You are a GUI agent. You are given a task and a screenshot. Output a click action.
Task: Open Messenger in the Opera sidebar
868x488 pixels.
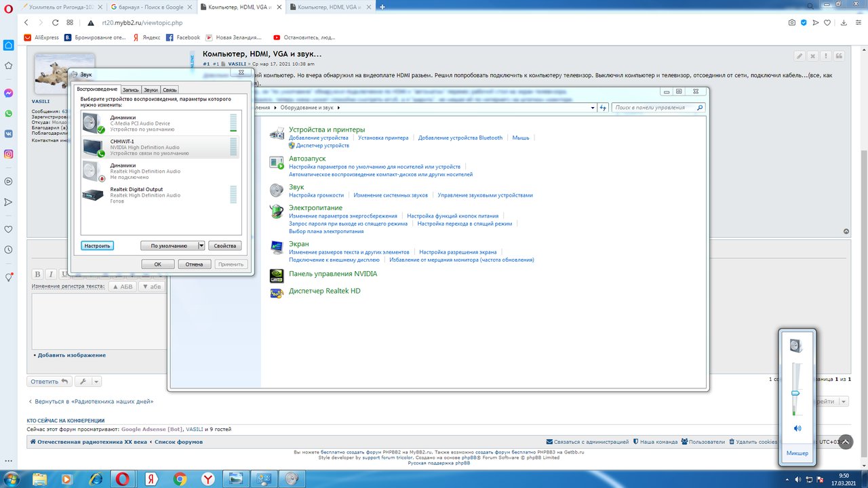(x=9, y=93)
